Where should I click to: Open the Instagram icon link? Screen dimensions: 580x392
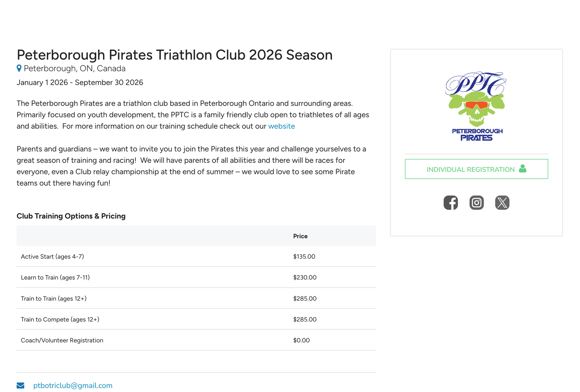tap(476, 202)
